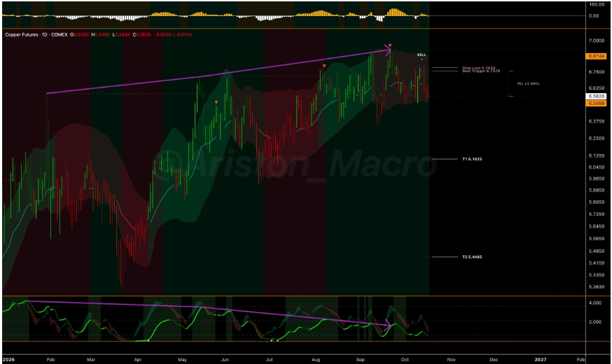Click the Oct label on the time axis
Image resolution: width=612 pixels, height=364 pixels.
405,359
